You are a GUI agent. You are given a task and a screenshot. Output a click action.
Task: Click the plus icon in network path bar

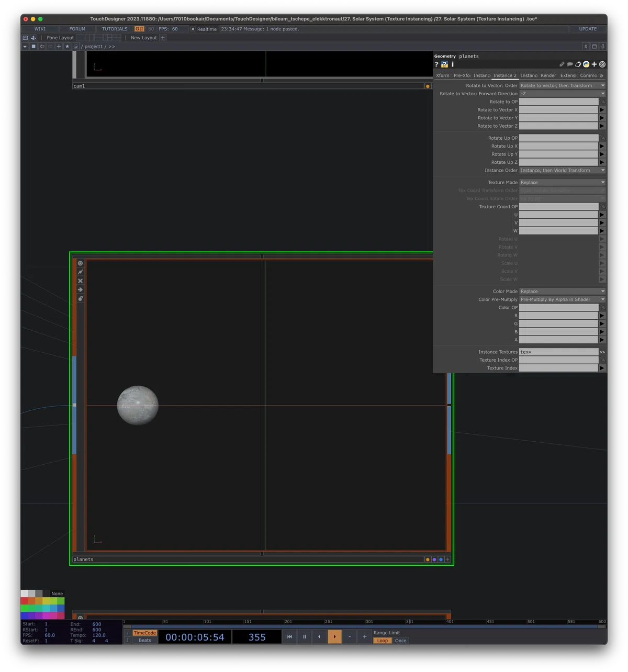click(59, 47)
